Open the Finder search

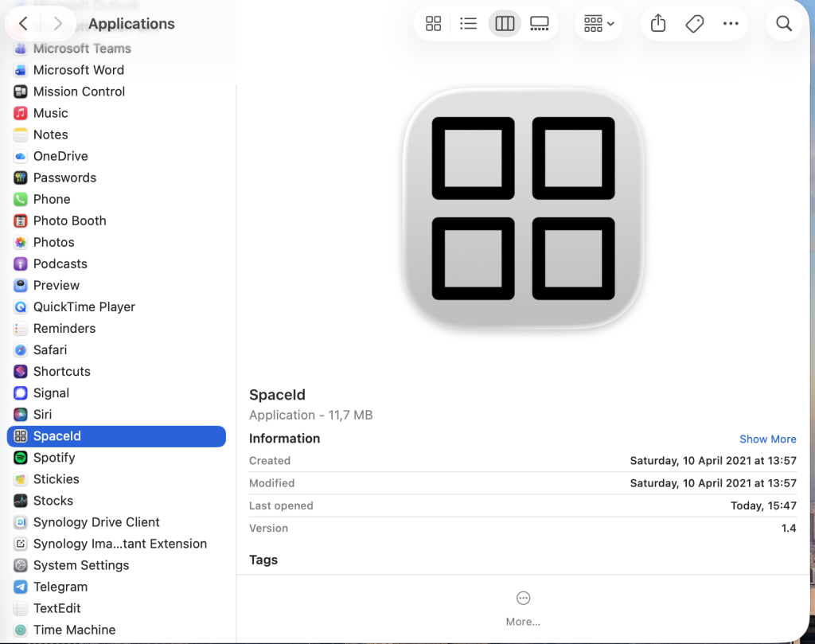[x=784, y=24]
